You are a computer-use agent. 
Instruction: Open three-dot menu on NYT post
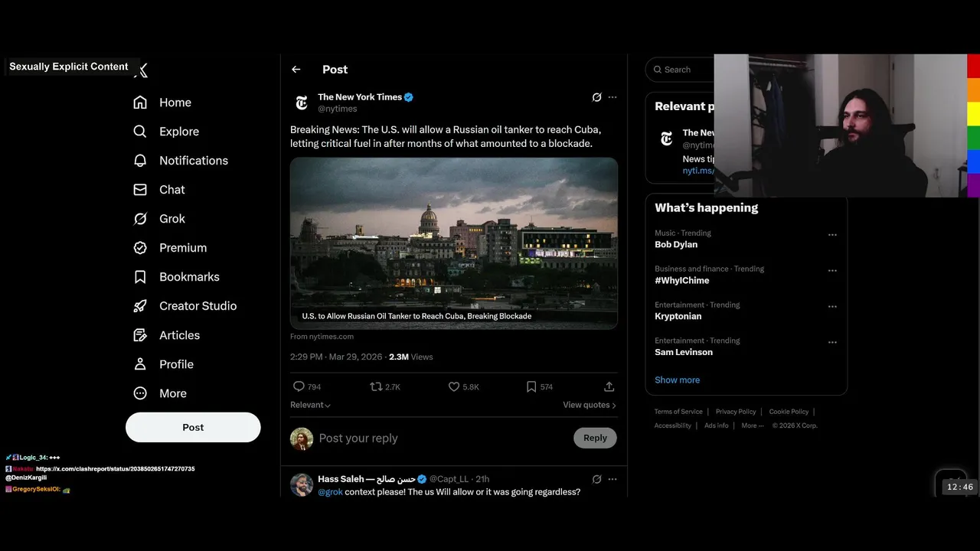click(612, 97)
